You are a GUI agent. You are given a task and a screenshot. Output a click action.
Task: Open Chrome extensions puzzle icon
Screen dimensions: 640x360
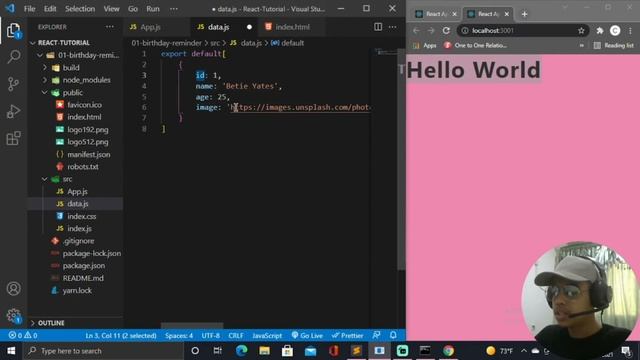pyautogui.click(x=600, y=31)
